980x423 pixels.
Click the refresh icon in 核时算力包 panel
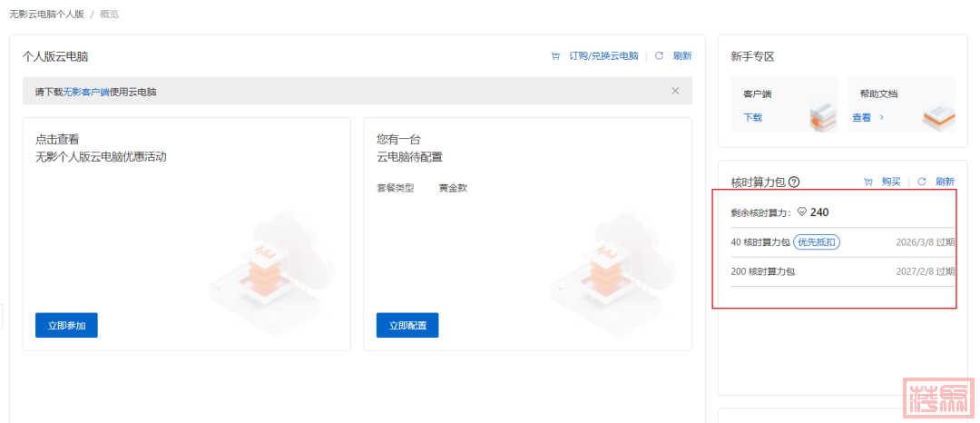tap(922, 182)
